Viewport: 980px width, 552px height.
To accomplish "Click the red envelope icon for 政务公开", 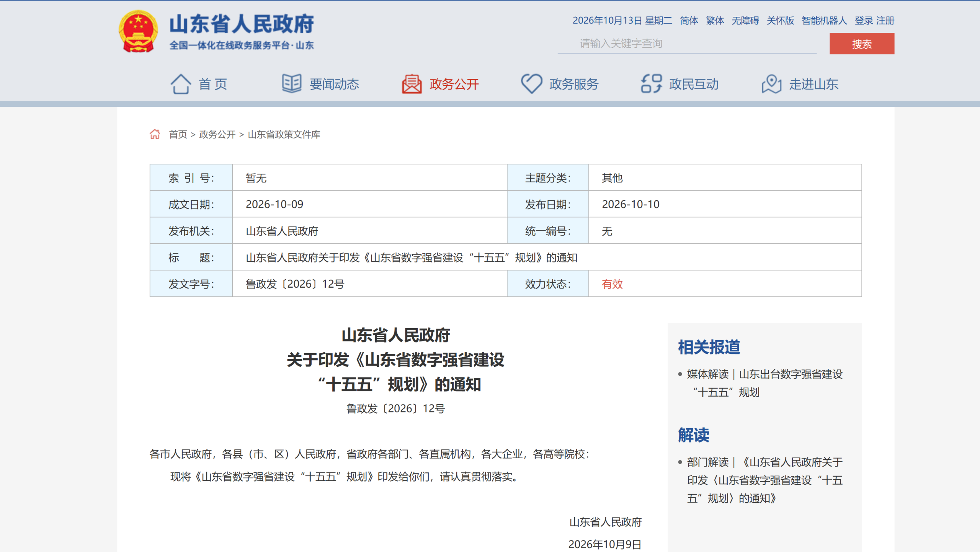I will coord(412,84).
